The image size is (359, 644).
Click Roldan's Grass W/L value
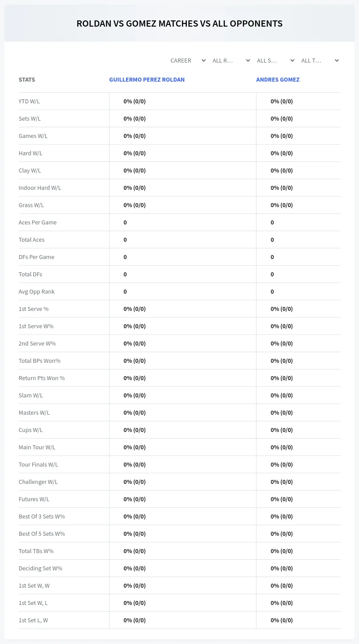tap(134, 205)
